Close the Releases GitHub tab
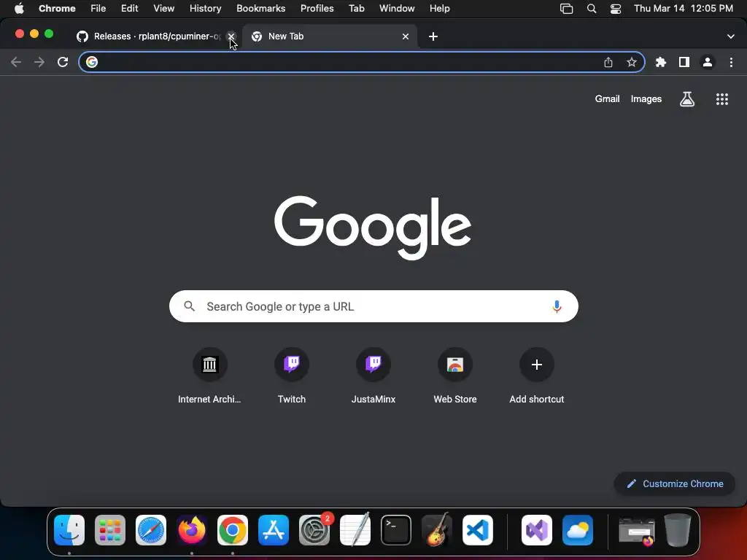The width and height of the screenshot is (747, 560). tap(231, 36)
